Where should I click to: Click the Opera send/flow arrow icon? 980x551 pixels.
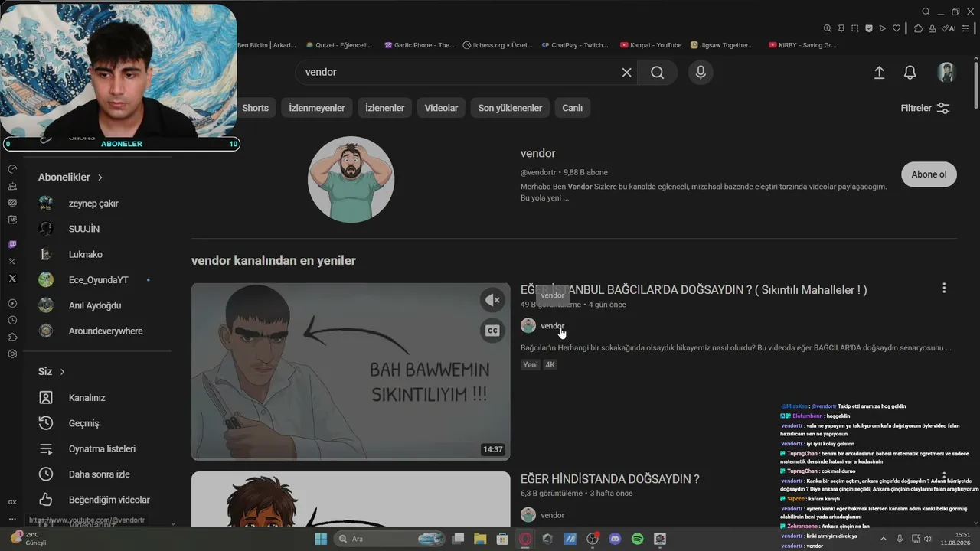click(x=882, y=28)
